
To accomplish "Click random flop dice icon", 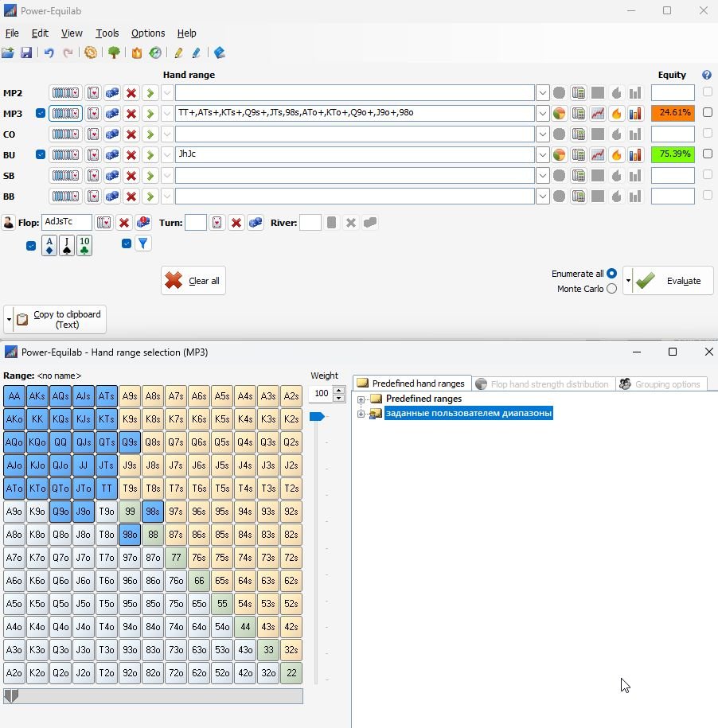I will click(143, 223).
